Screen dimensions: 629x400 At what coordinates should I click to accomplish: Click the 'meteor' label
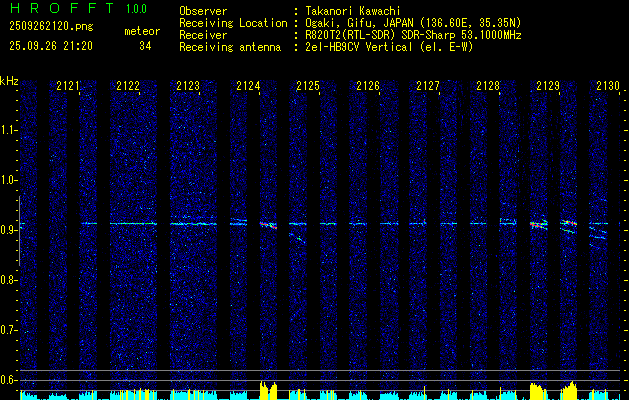pyautogui.click(x=142, y=31)
